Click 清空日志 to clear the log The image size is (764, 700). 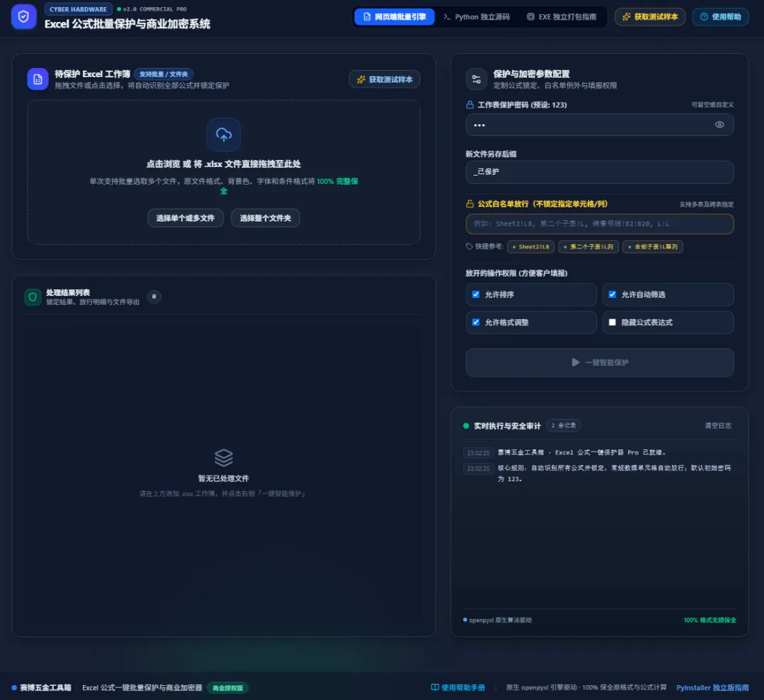tap(718, 425)
